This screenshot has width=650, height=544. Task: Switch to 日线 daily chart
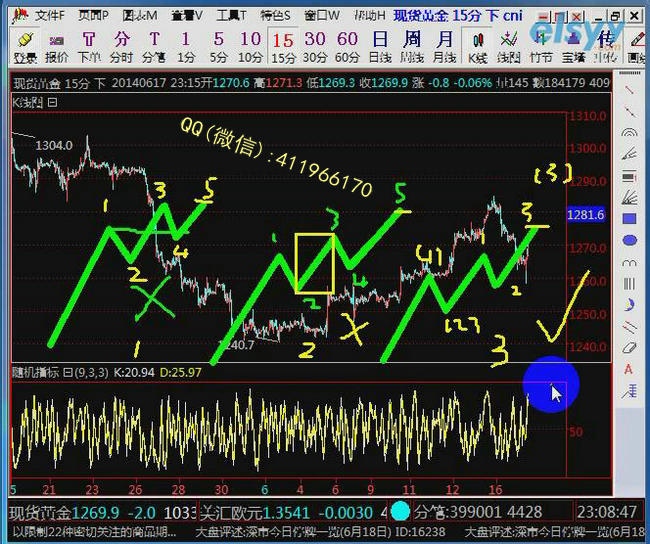380,48
